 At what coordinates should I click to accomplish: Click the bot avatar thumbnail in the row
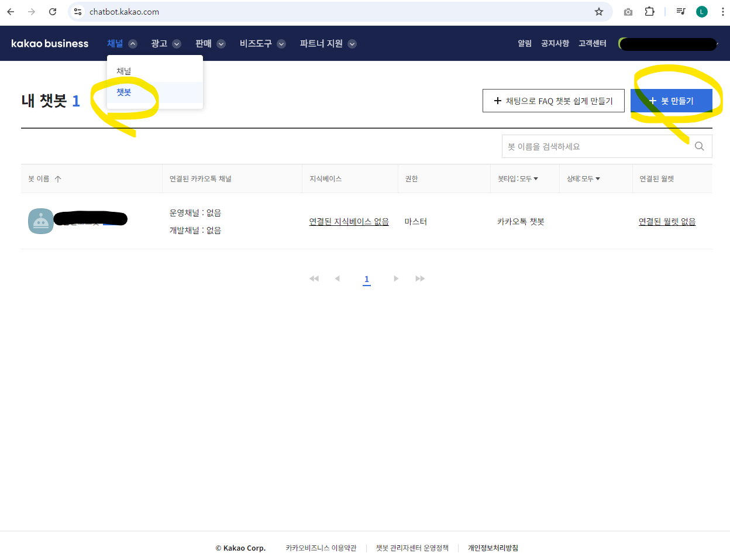tap(41, 221)
